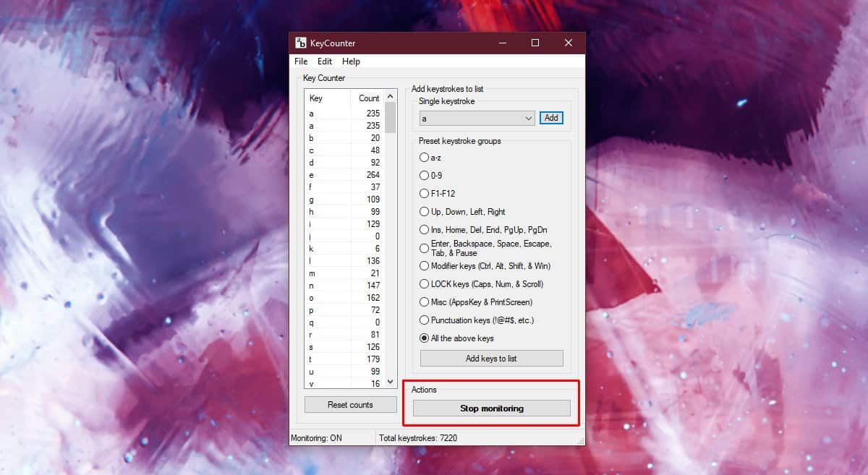
Task: Expand the Single keystroke dropdown
Action: pyautogui.click(x=528, y=118)
